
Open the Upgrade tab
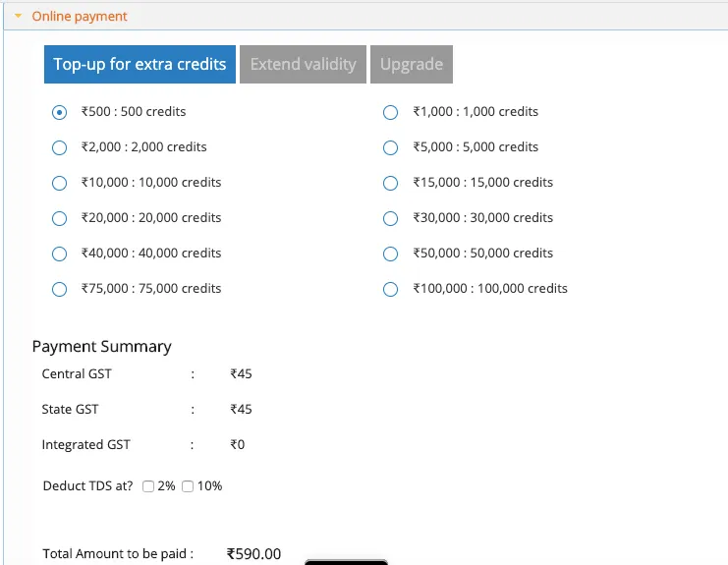412,64
